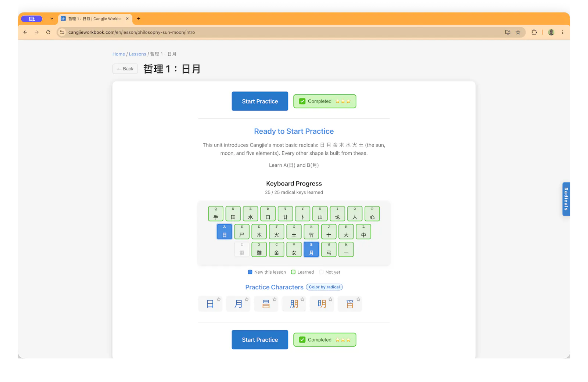Close the Cangjie Workbook tab
Screen dimensions: 588x382
127,19
